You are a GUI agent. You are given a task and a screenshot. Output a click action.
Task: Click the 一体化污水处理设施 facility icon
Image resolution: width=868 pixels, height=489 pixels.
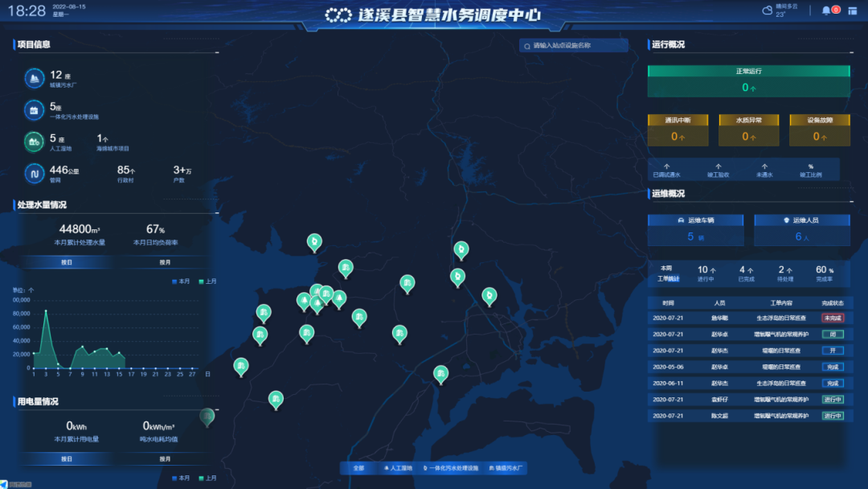tap(33, 109)
